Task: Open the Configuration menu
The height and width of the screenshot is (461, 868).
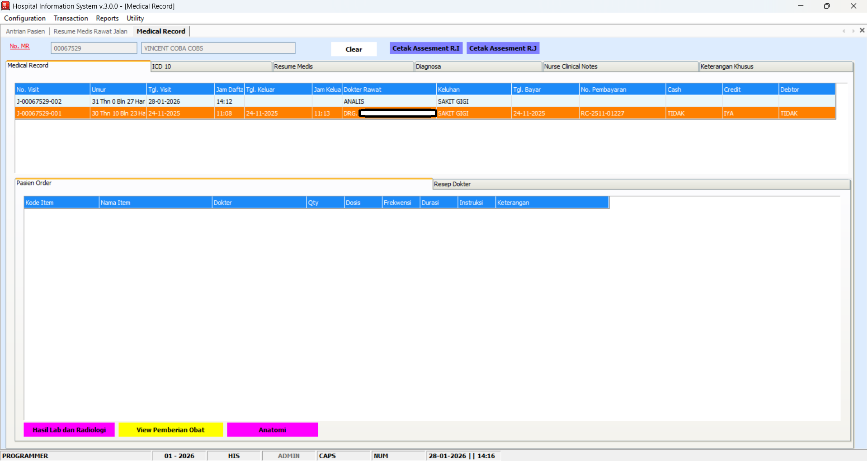Action: tap(25, 18)
